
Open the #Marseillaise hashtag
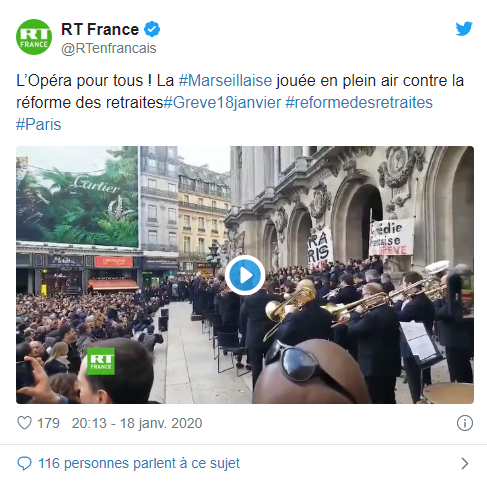pyautogui.click(x=225, y=81)
